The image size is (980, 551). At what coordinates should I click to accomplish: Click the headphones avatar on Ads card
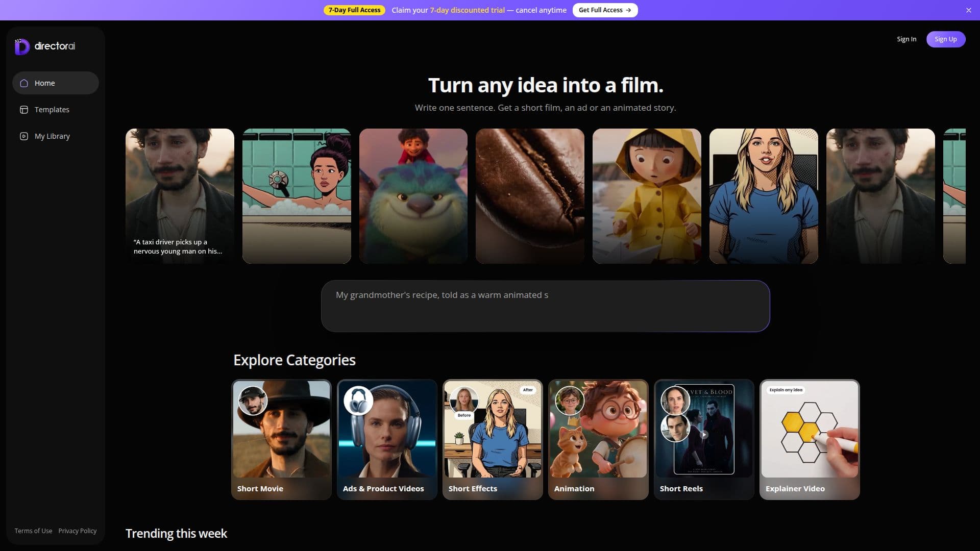(358, 400)
